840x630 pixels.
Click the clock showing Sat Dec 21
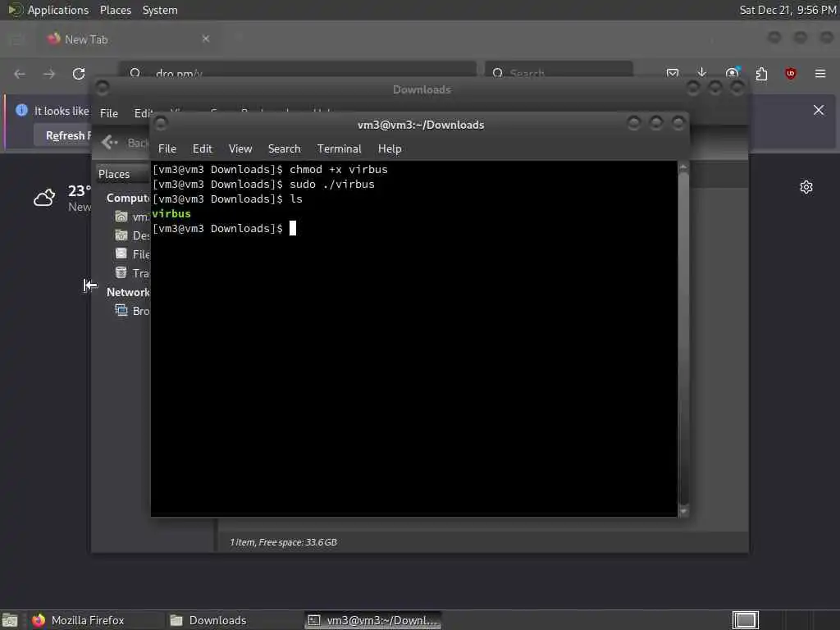click(x=787, y=10)
